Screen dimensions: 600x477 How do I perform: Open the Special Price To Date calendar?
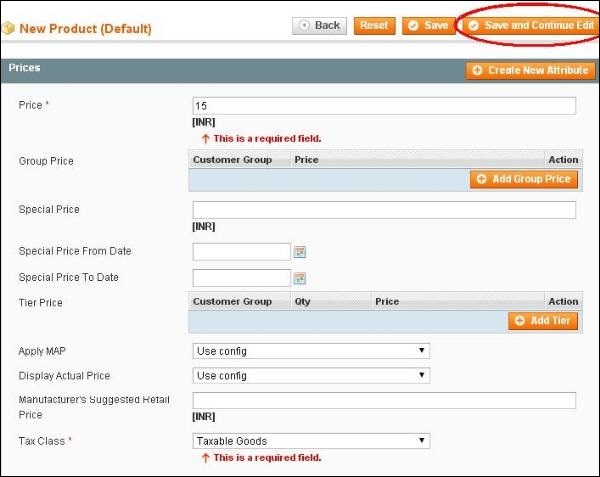click(299, 278)
